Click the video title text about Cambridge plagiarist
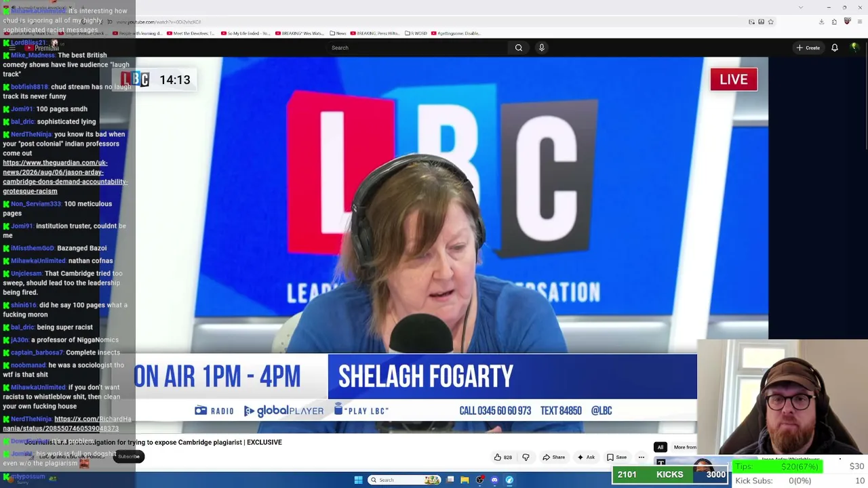Image resolution: width=868 pixels, height=488 pixels. (153, 442)
